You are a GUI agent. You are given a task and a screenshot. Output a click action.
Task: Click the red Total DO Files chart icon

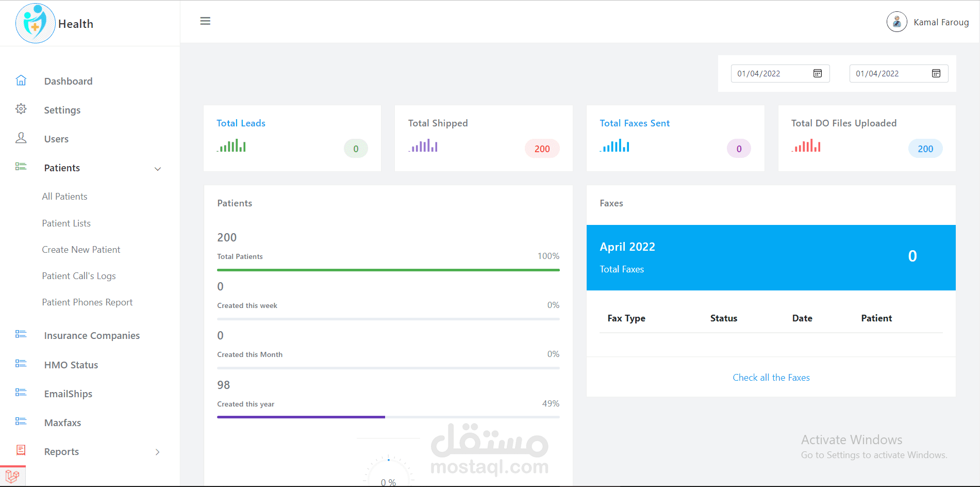tap(806, 145)
